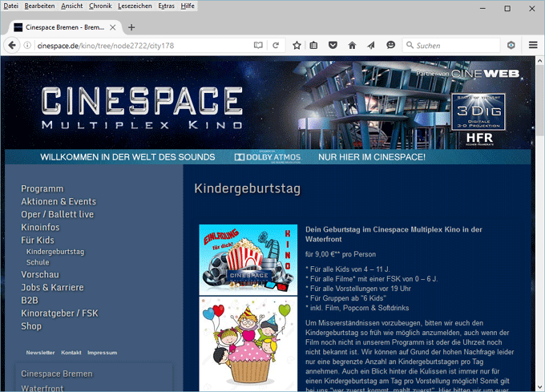Open Shop in sidebar
The height and width of the screenshot is (392, 545).
pos(31,326)
